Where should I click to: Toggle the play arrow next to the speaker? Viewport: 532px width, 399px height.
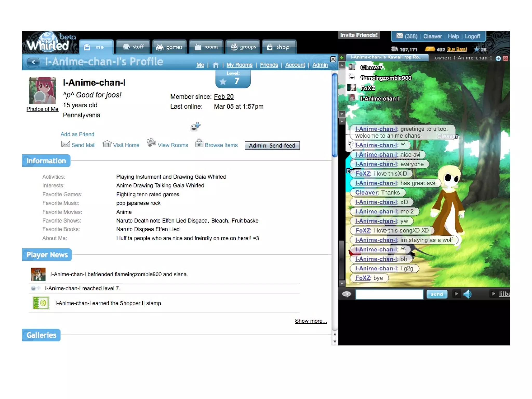456,294
